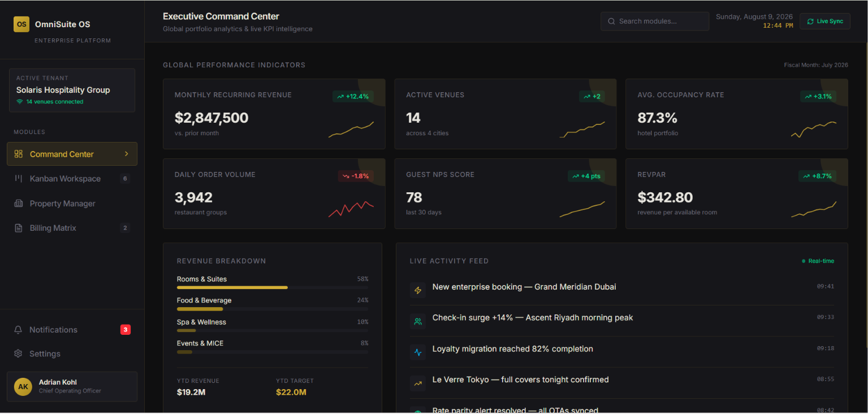Click 'Loyalty migration reached 82% completion' entry
The width and height of the screenshot is (868, 414).
click(x=512, y=349)
